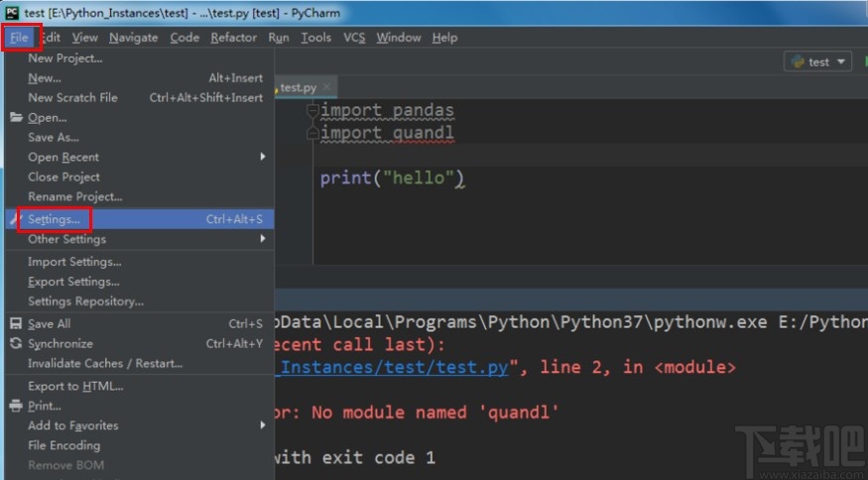
Task: Close the test.py tab
Action: [x=326, y=87]
